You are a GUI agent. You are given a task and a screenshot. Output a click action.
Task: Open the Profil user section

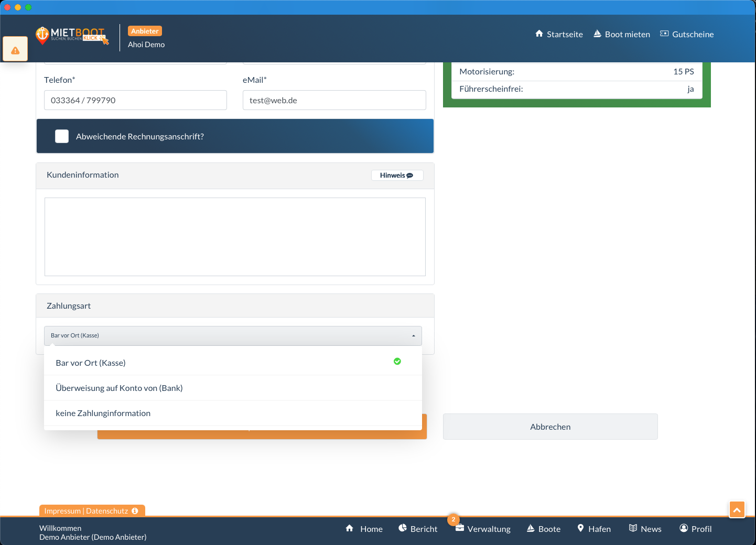coord(695,529)
